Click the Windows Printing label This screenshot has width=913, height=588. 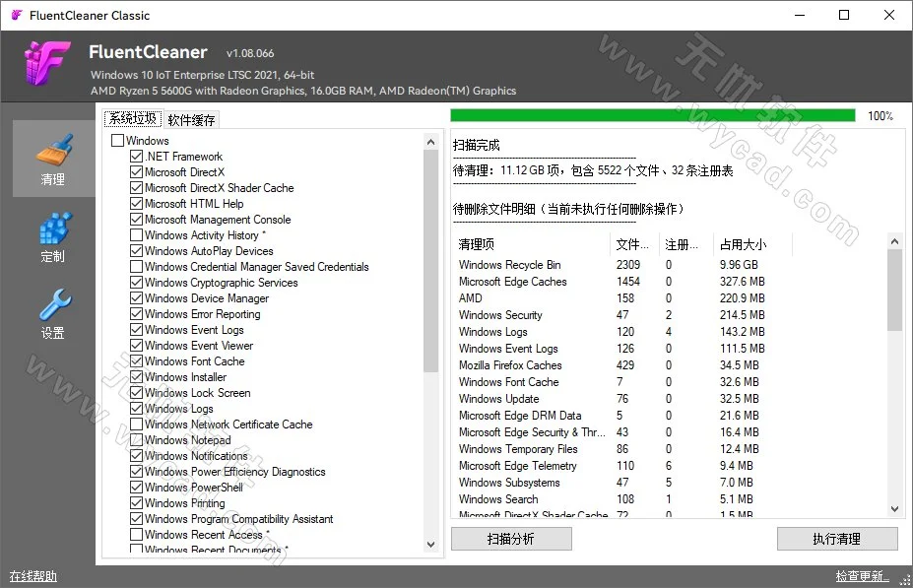(184, 503)
